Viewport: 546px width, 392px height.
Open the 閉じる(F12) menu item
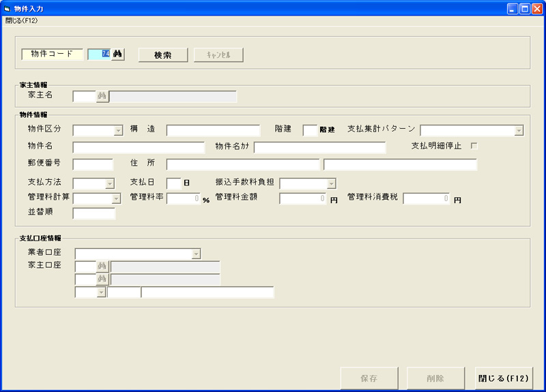[21, 20]
